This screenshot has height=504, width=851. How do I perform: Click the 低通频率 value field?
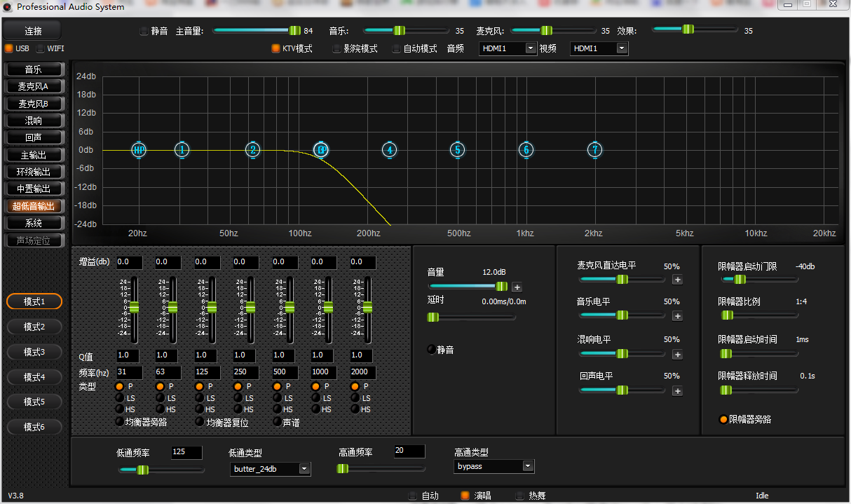tap(186, 453)
